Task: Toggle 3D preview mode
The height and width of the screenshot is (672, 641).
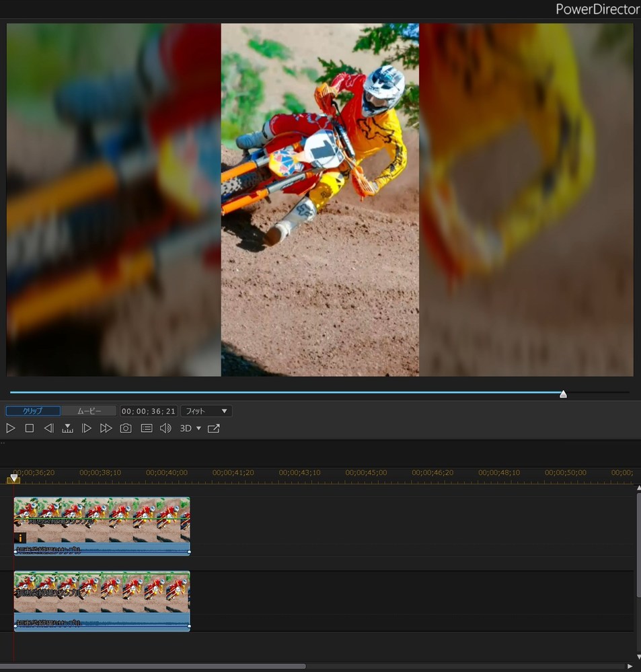Action: (186, 428)
